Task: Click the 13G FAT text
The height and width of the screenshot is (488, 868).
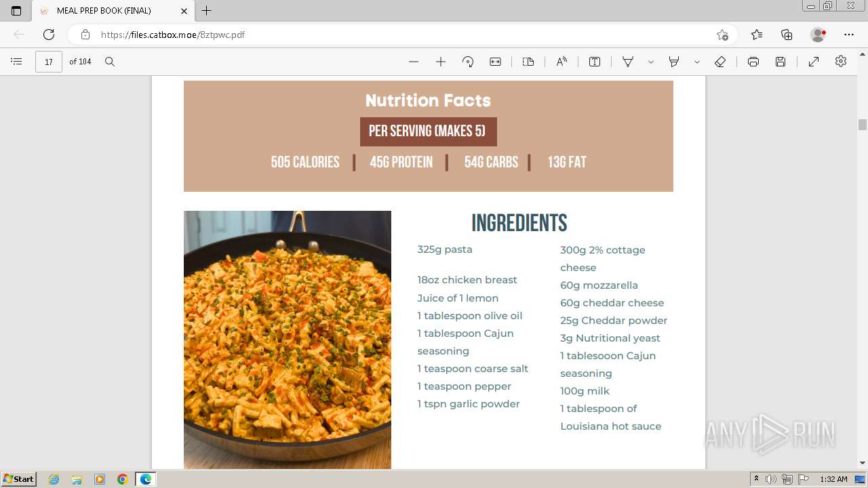Action: (567, 162)
